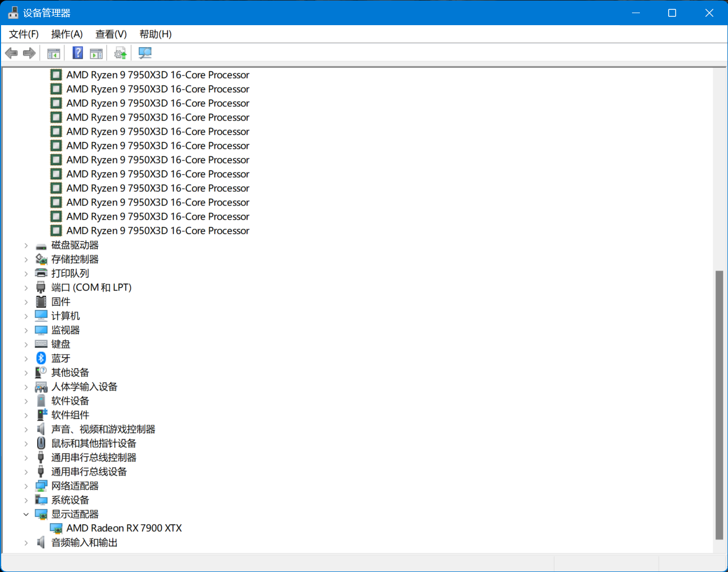Select the 显示适配器 label
This screenshot has height=572, width=728.
click(x=75, y=514)
